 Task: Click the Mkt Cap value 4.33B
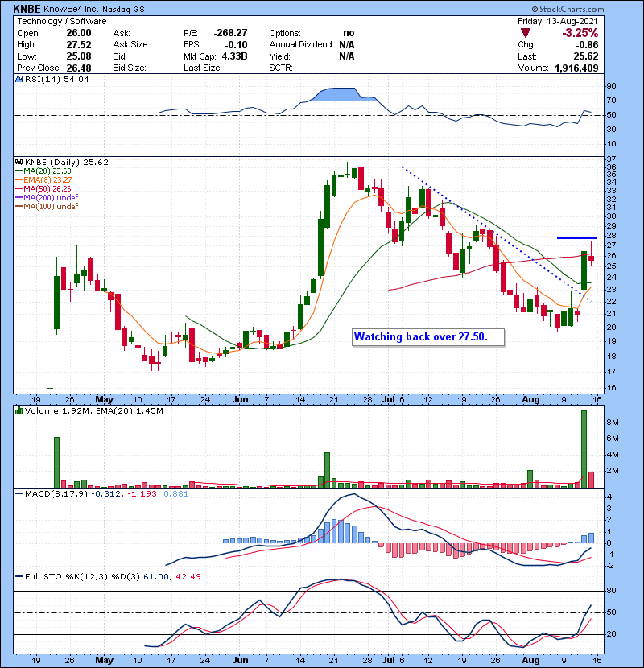(x=234, y=56)
